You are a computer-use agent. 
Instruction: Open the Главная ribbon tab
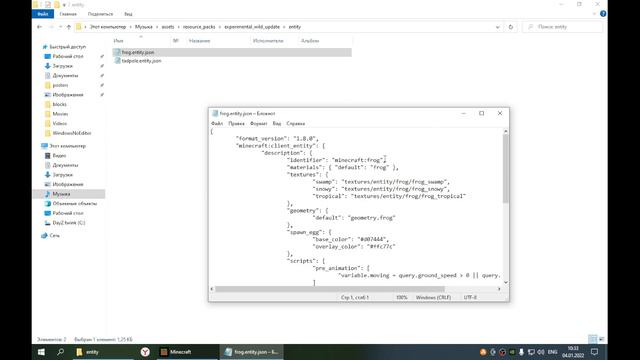(68, 14)
